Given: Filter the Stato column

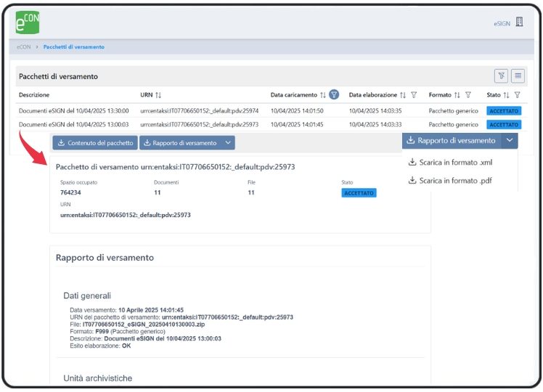Looking at the screenshot, I should pyautogui.click(x=518, y=95).
